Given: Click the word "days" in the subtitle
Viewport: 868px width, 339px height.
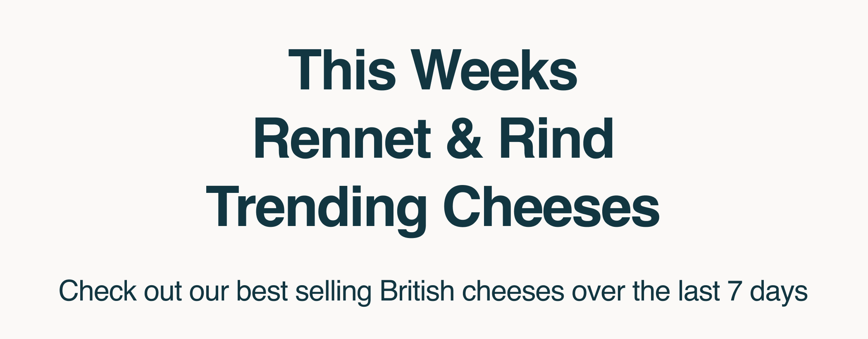Looking at the screenshot, I should 779,292.
